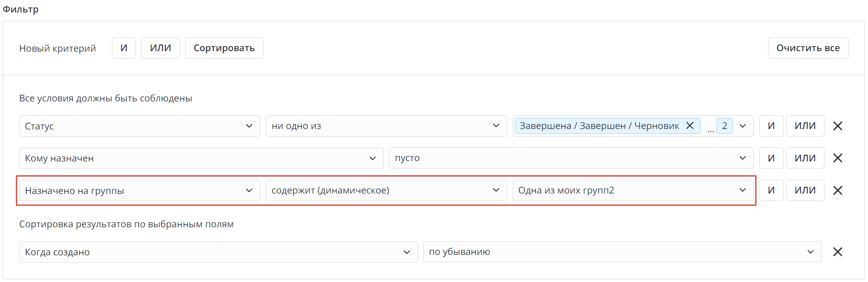
Task: Change the по убыванию sort order
Action: (622, 252)
